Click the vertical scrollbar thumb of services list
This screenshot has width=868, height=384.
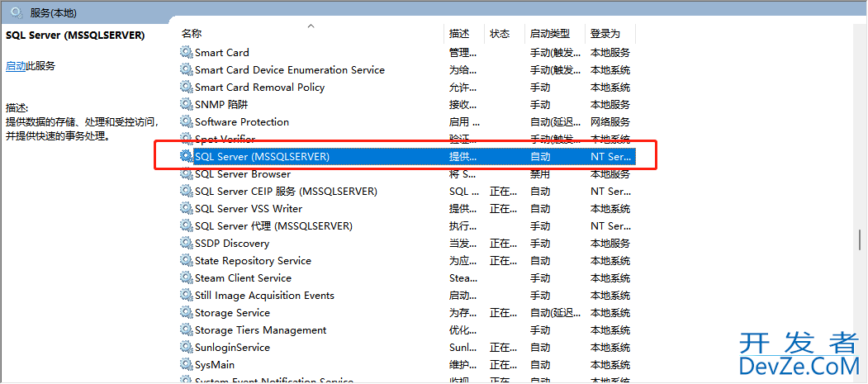coord(860,240)
